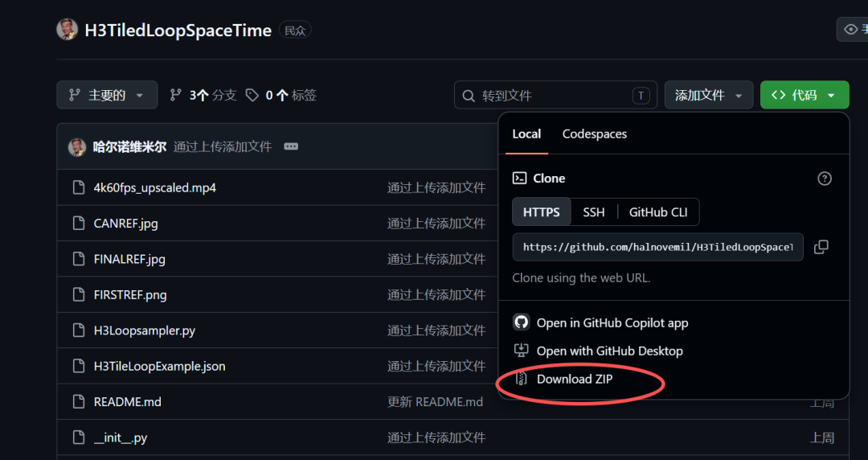Open commit message in the 4k60fps_upscaled.mp4 row

click(x=436, y=188)
